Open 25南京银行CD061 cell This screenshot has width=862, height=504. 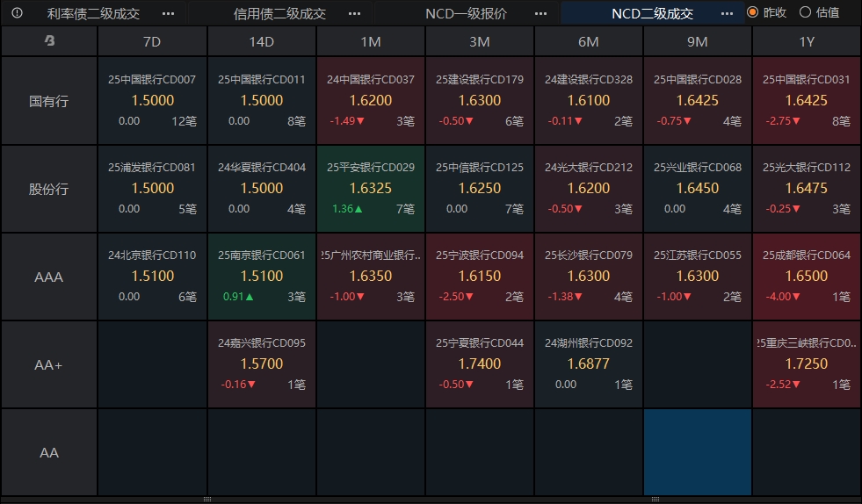click(262, 277)
